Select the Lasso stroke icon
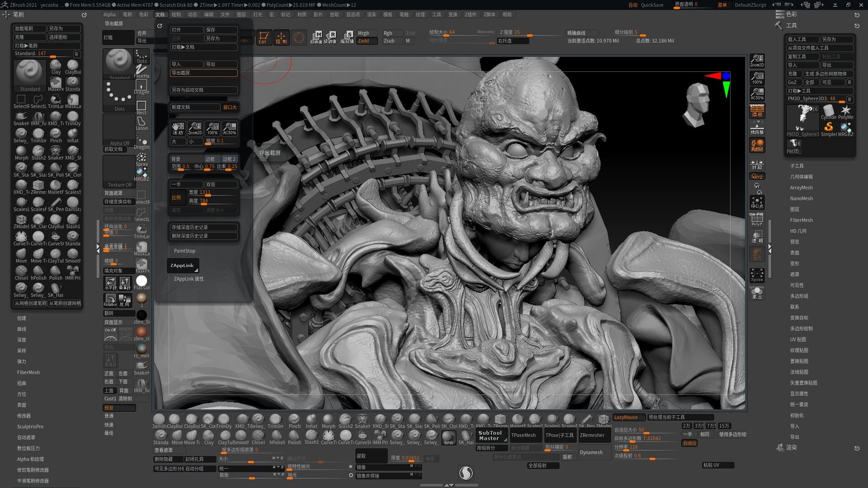This screenshot has width=868, height=488. click(142, 122)
